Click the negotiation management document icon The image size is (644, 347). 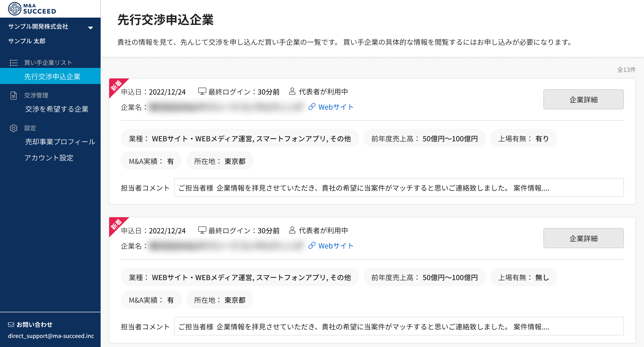pyautogui.click(x=14, y=95)
